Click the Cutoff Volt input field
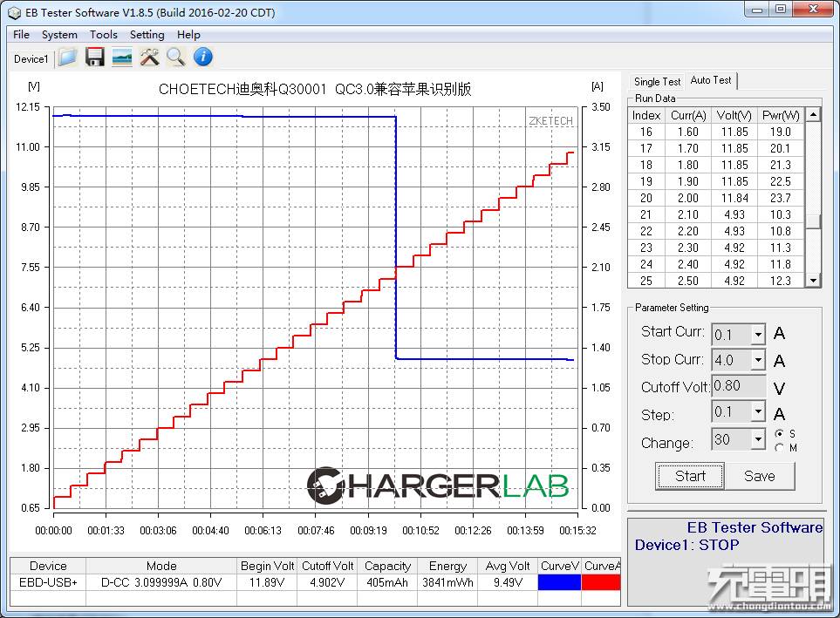The height and width of the screenshot is (618, 840). coord(739,386)
